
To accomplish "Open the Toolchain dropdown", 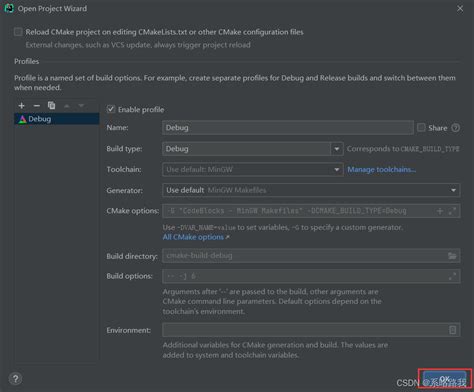I will pyautogui.click(x=253, y=170).
